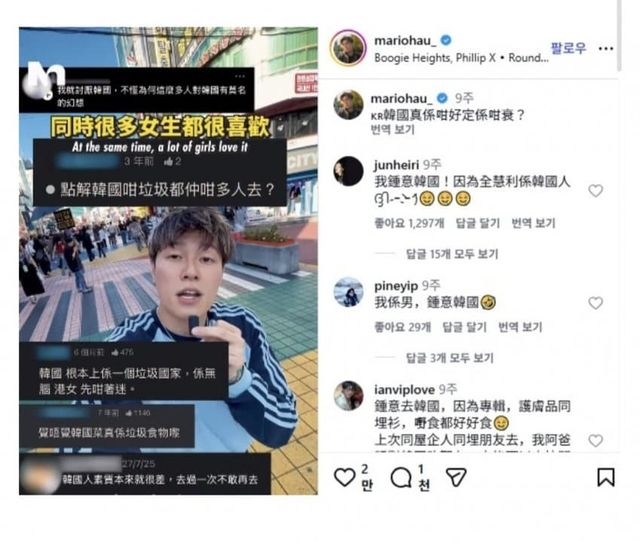Like the ianviplove comment with its heart
Image resolution: width=640 pixels, height=542 pixels.
pos(596,440)
